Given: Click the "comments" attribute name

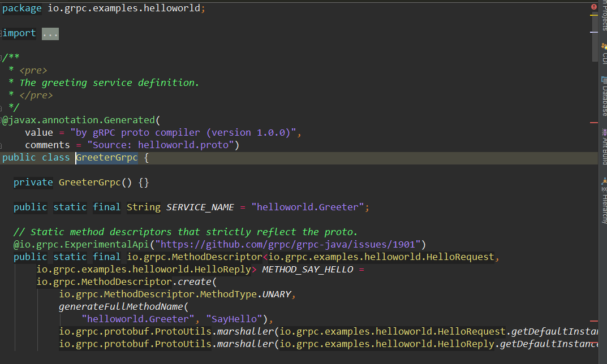Looking at the screenshot, I should pyautogui.click(x=48, y=145).
